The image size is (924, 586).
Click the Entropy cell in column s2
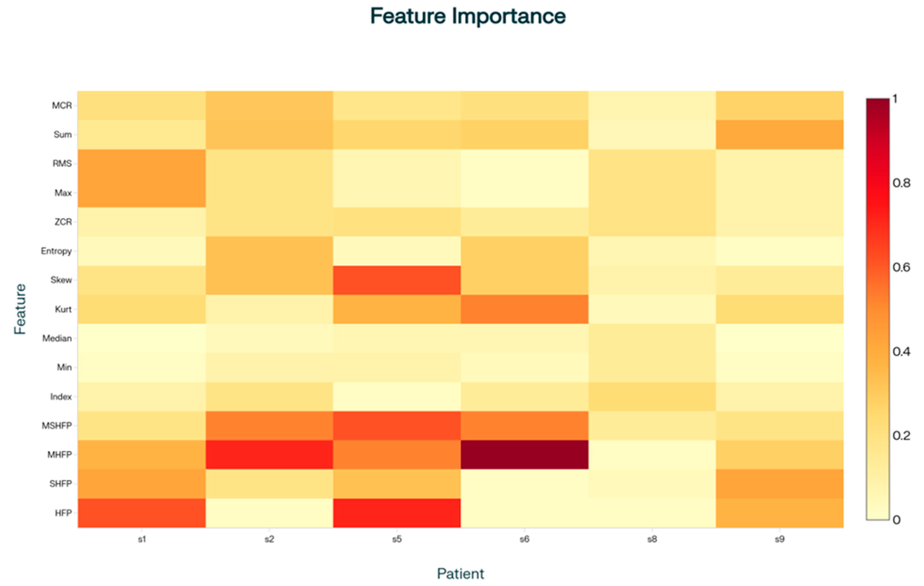[269, 251]
